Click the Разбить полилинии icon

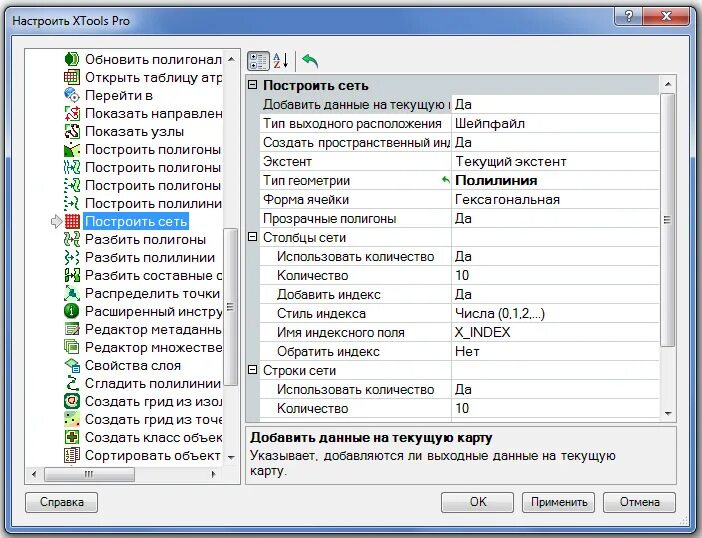(72, 257)
